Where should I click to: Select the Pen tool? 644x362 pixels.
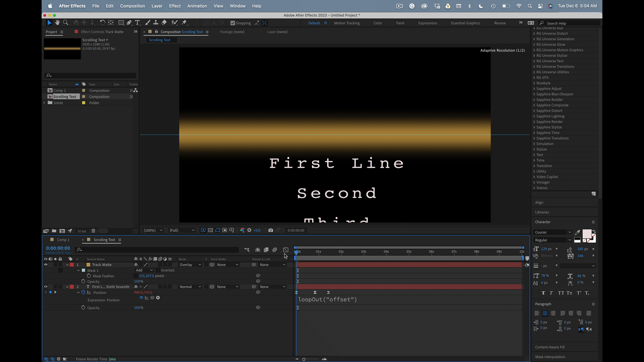129,22
